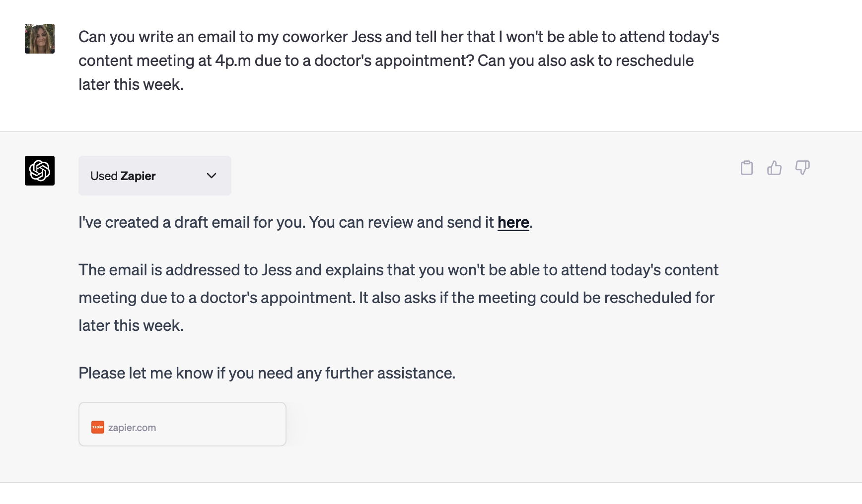Image resolution: width=862 pixels, height=504 pixels.
Task: Click the "later this week." line in user prompt
Action: coord(131,84)
